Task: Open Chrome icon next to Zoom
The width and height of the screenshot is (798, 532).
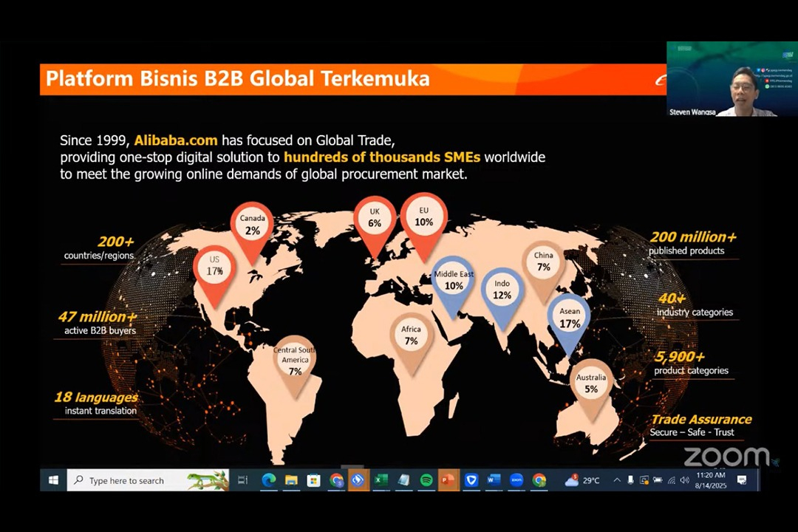Action: (x=539, y=480)
